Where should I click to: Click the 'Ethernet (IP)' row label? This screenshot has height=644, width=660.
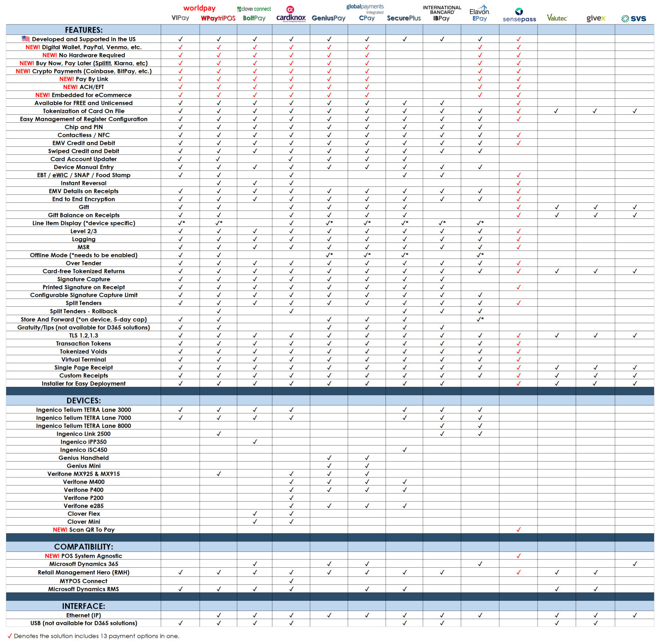(x=84, y=615)
